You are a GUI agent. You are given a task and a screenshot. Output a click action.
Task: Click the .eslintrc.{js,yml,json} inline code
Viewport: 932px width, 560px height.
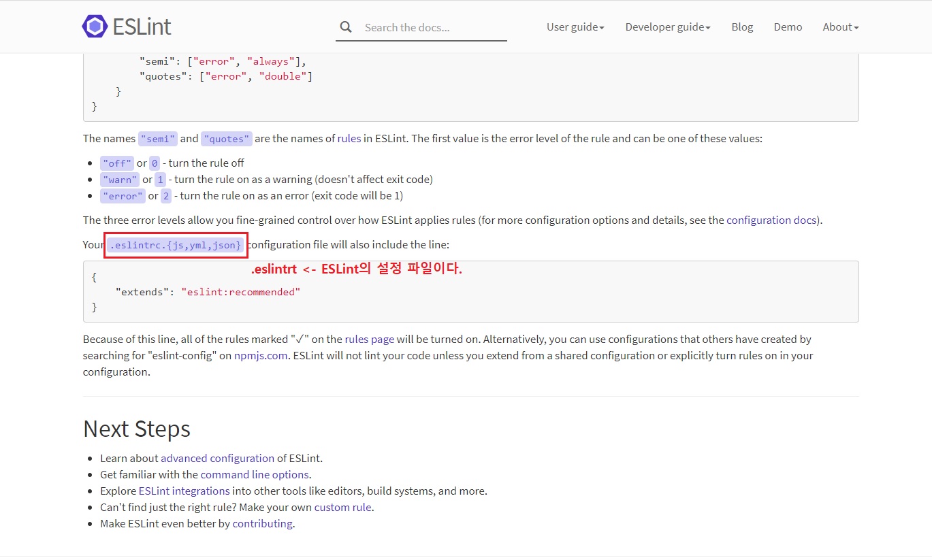[176, 245]
